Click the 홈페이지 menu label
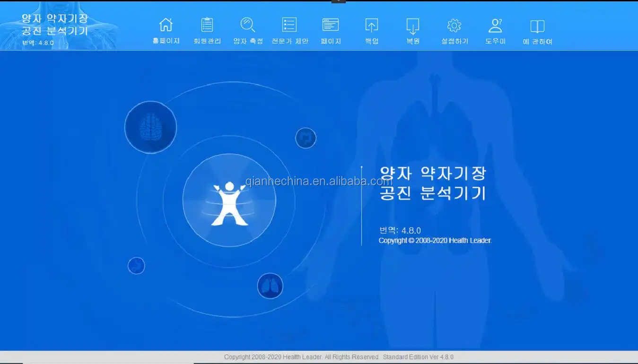 click(166, 41)
